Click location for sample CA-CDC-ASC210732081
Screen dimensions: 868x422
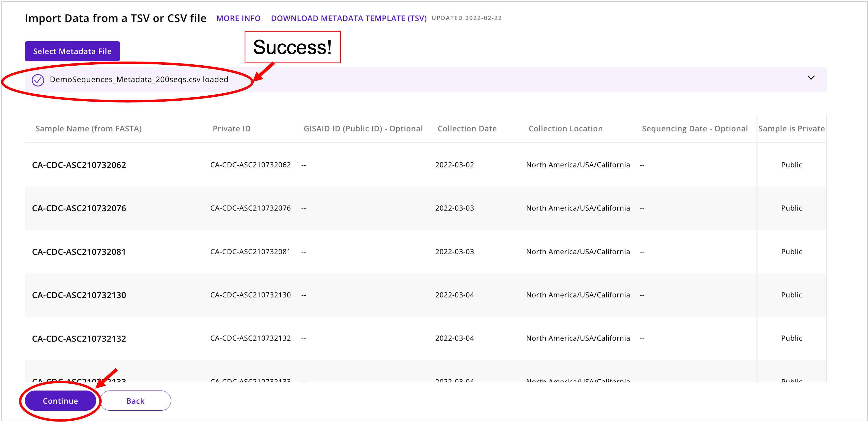tap(578, 251)
